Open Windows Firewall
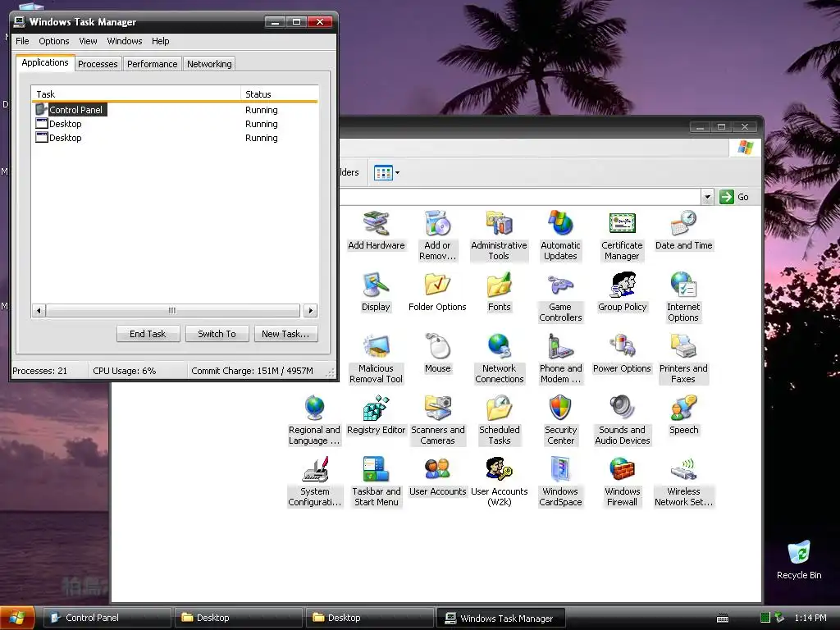 point(622,482)
